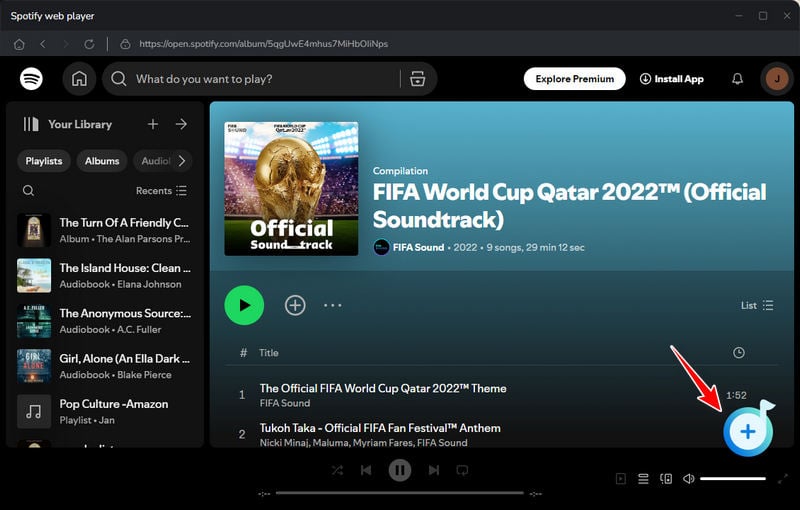This screenshot has height=510, width=800.
Task: Click the Spotify logo icon
Action: [x=31, y=79]
